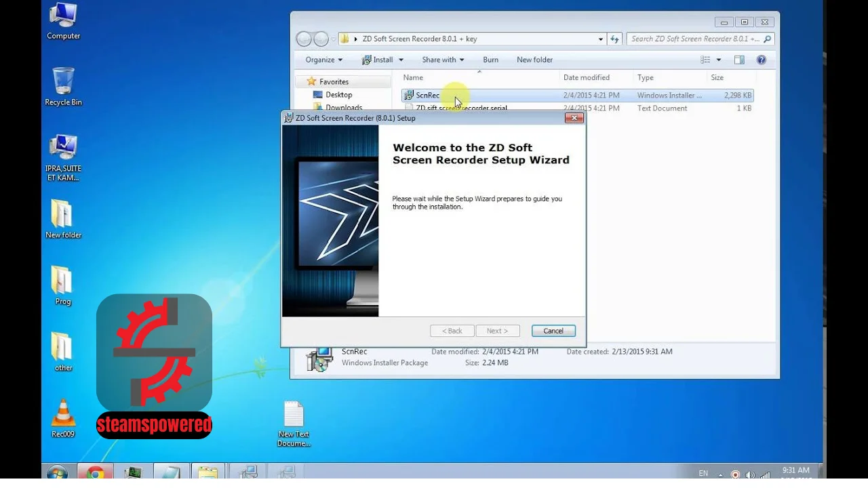
Task: Click the Change your view icon
Action: pos(705,60)
